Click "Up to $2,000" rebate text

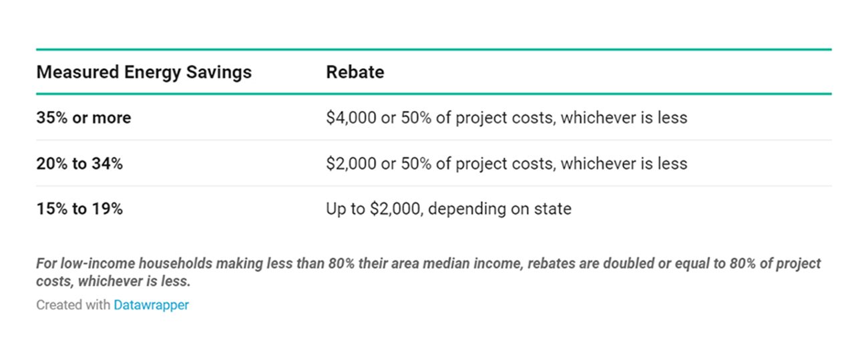[374, 209]
